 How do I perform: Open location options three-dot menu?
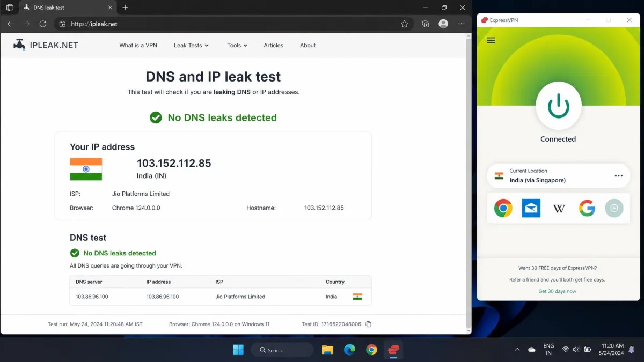pos(618,176)
